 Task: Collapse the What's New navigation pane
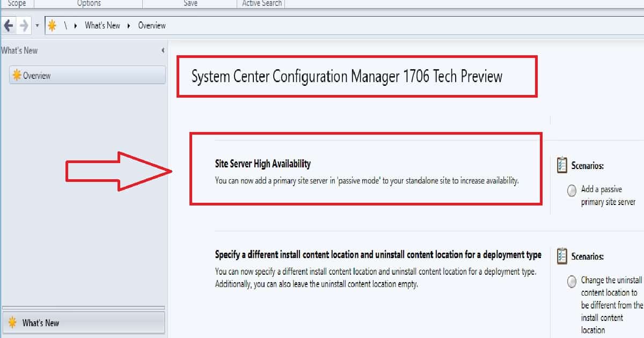point(163,50)
